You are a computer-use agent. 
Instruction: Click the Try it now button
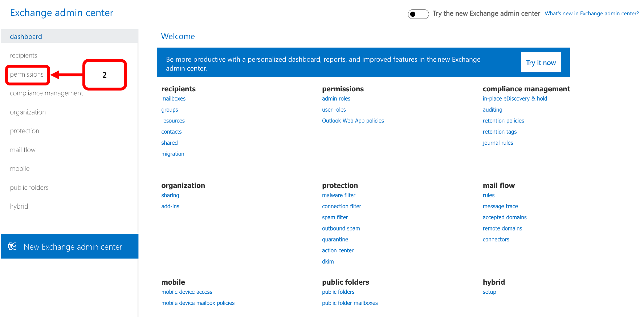point(541,63)
